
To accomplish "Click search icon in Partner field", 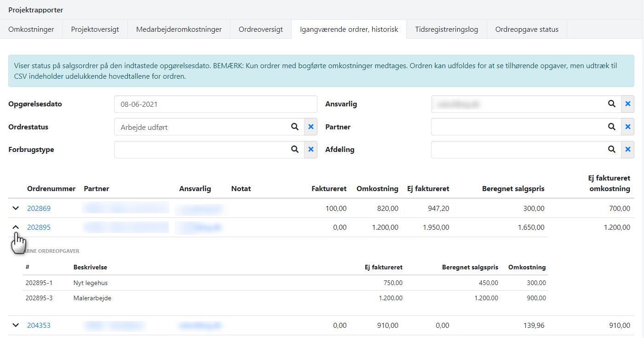I will pos(611,127).
